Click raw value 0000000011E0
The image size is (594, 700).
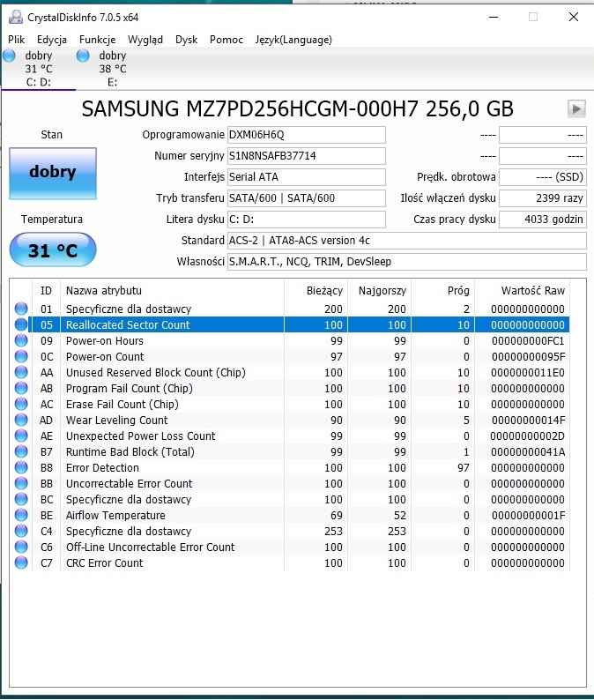[x=528, y=373]
